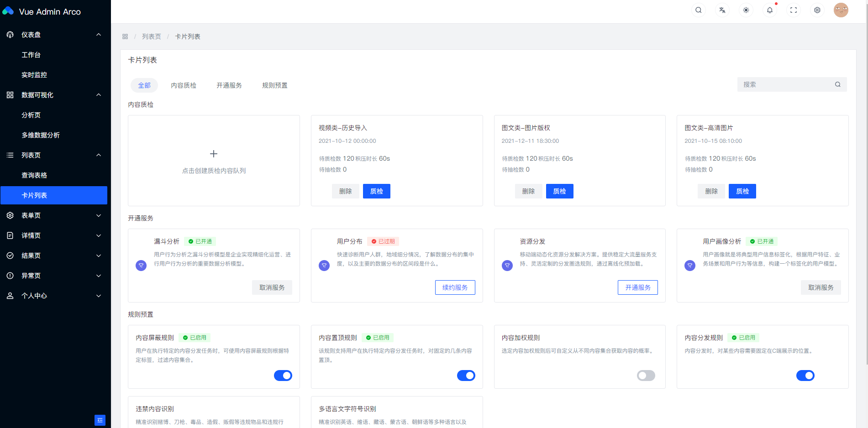The image size is (868, 428).
Task: Collapse the 仪表盘 menu chevron
Action: 99,35
